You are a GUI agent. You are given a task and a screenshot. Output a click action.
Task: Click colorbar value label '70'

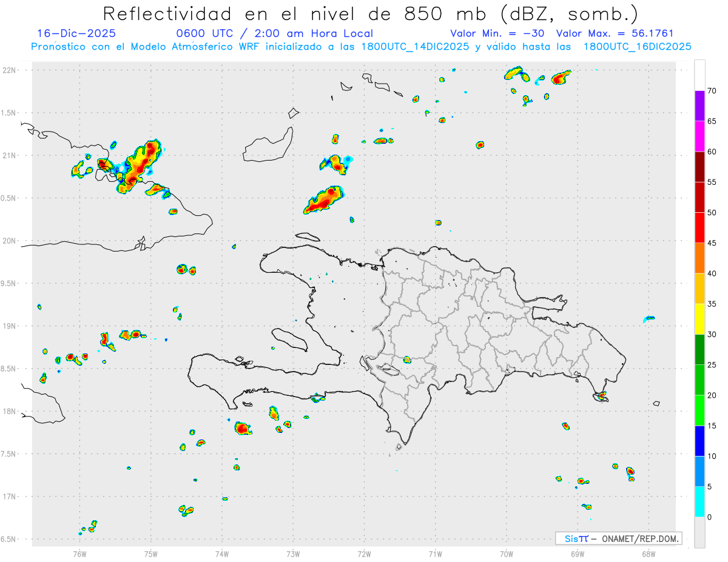point(712,91)
